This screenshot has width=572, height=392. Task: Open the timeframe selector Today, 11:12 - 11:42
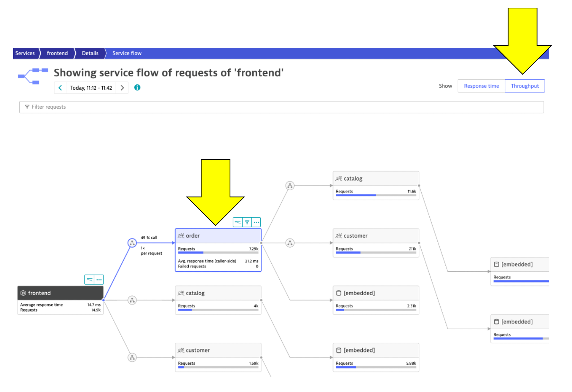(91, 88)
